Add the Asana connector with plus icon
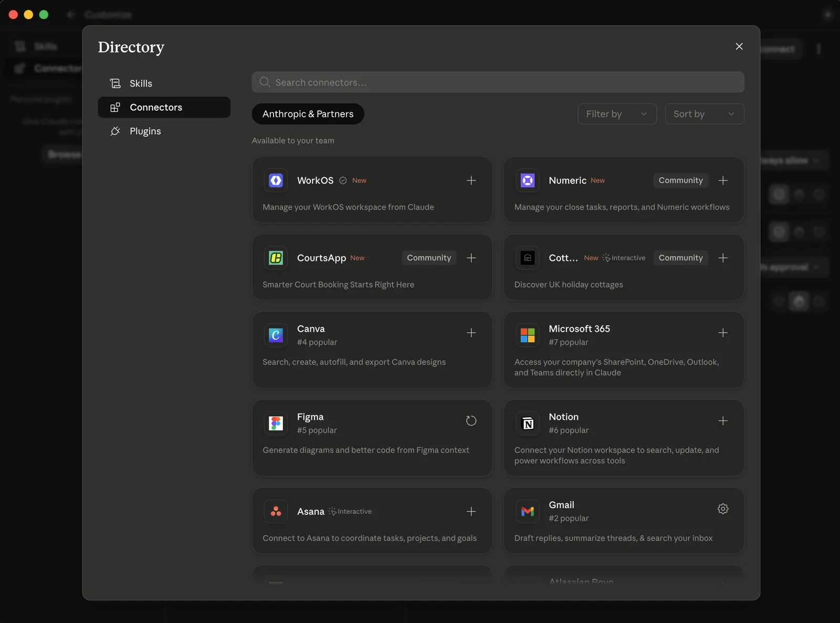The width and height of the screenshot is (840, 623). click(x=471, y=511)
